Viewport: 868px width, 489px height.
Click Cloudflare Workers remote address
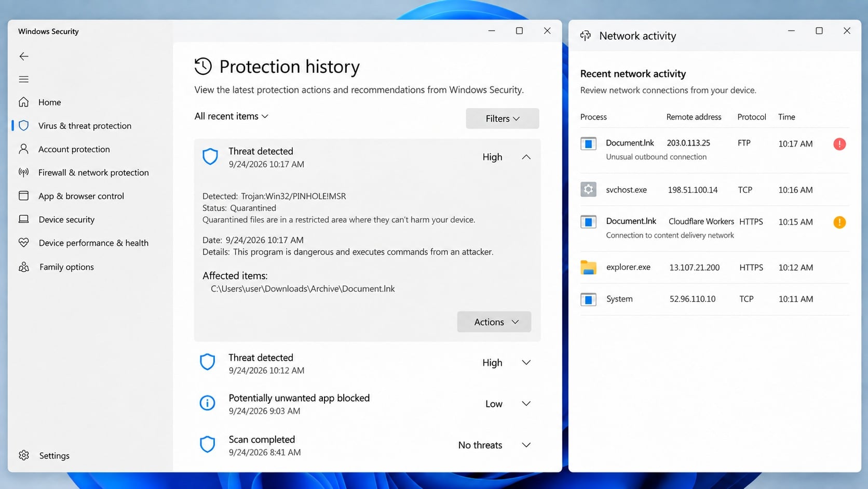click(701, 221)
